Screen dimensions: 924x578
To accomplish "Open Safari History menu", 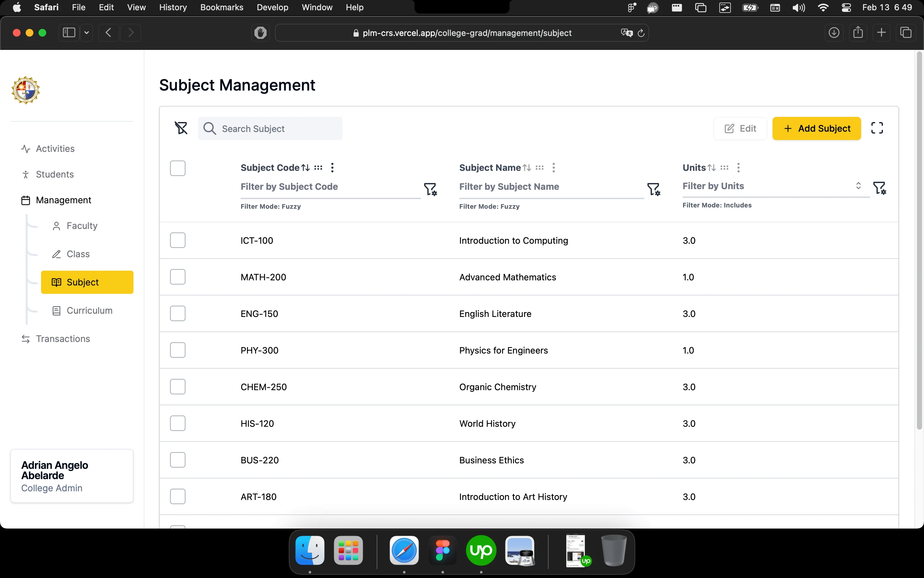I will pos(173,7).
